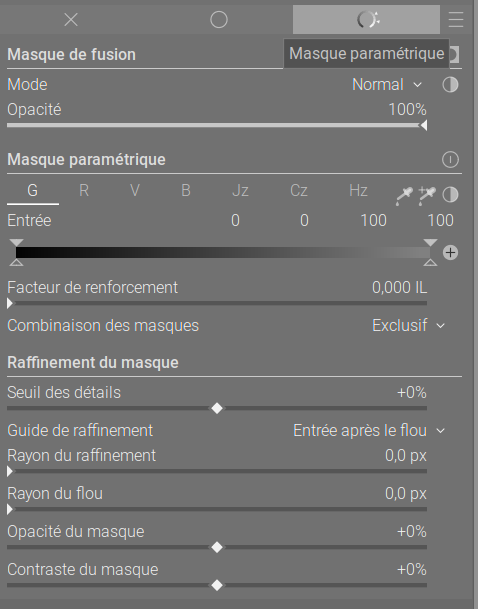Open the Mode Normal dropdown

pyautogui.click(x=387, y=85)
